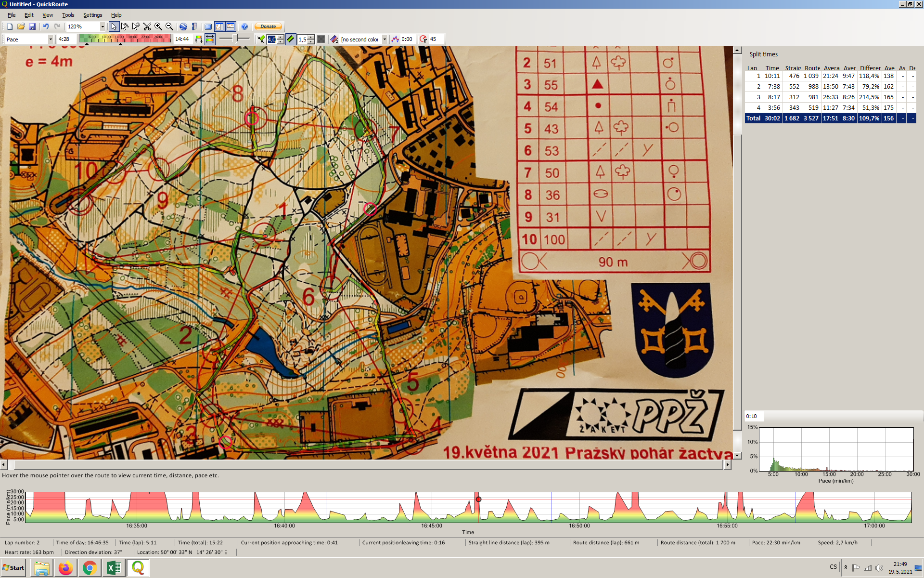This screenshot has width=924, height=578.
Task: Click the route line width icon
Action: [261, 39]
